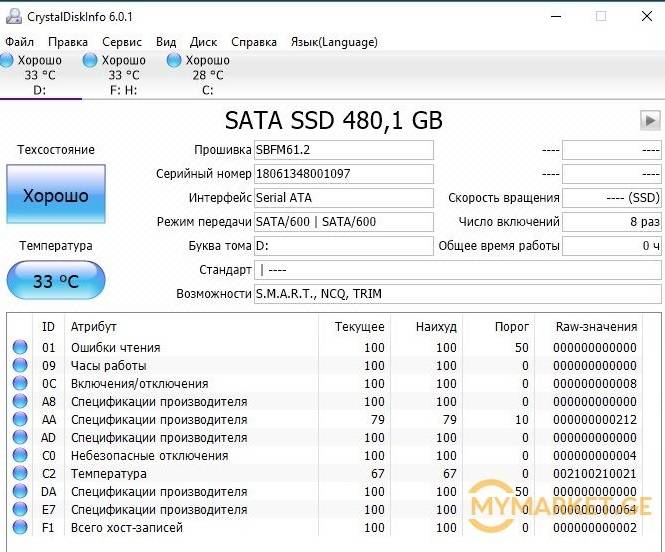The height and width of the screenshot is (552, 665).
Task: Click current value 79 in AA row
Action: click(377, 420)
